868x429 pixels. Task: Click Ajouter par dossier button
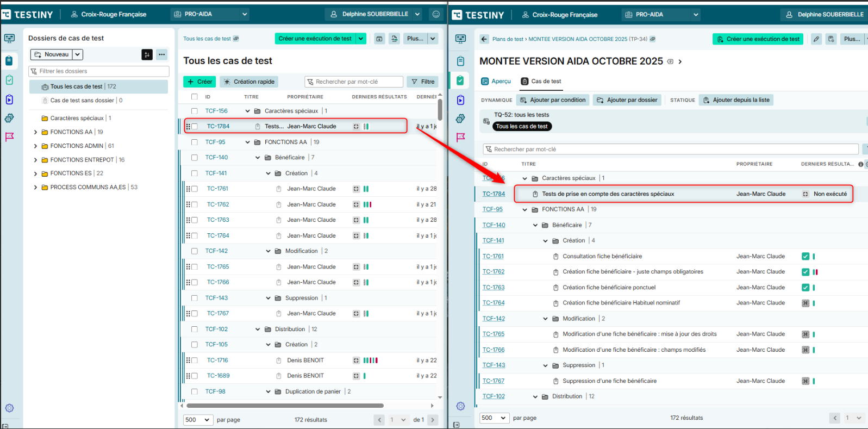point(627,100)
